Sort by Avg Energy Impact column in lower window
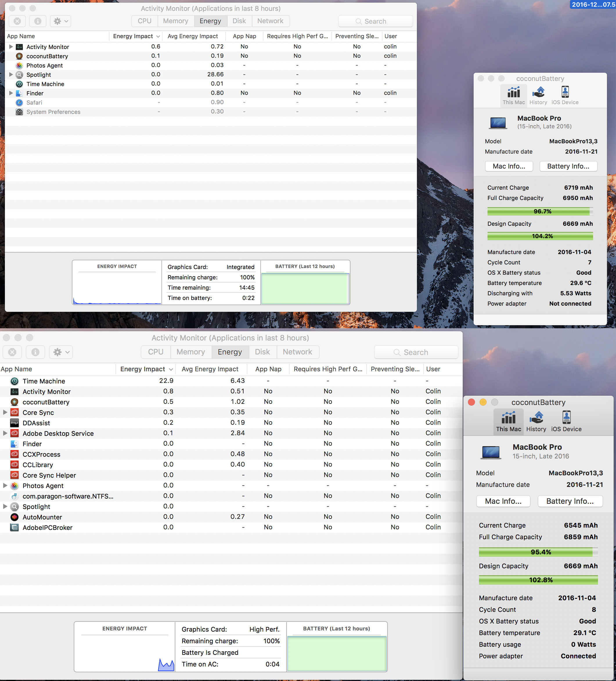Image resolution: width=616 pixels, height=681 pixels. tap(210, 369)
